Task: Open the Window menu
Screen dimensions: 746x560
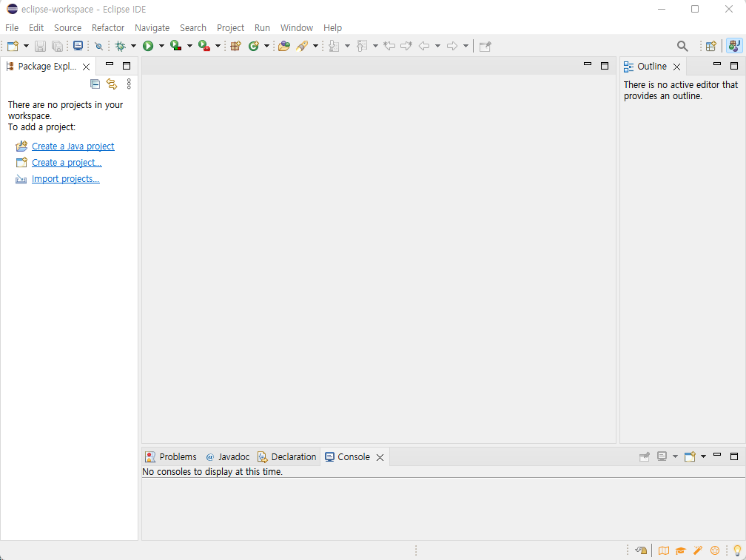Action: pyautogui.click(x=296, y=27)
